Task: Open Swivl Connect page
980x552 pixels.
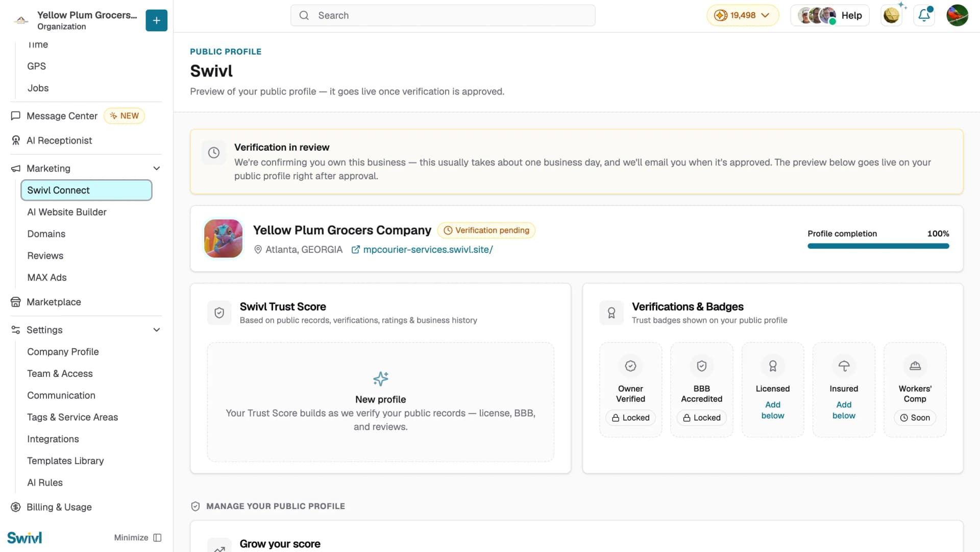Action: coord(86,190)
